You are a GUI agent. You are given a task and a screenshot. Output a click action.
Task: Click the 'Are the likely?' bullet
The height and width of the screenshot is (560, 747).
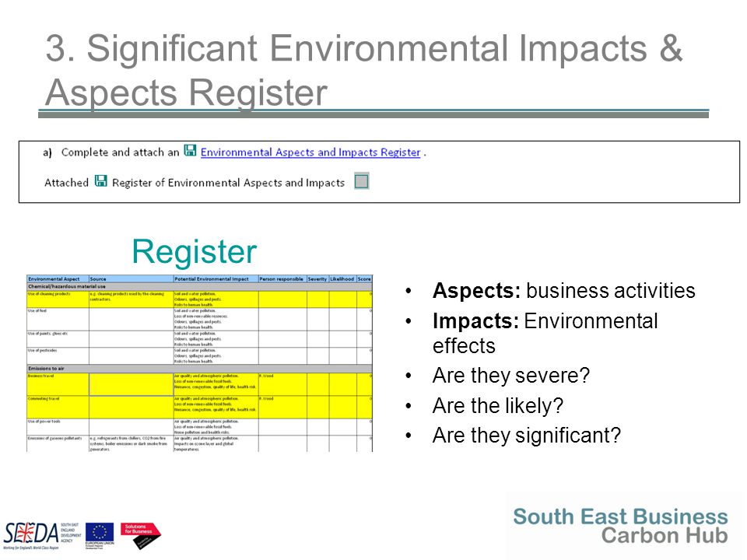[x=498, y=406]
